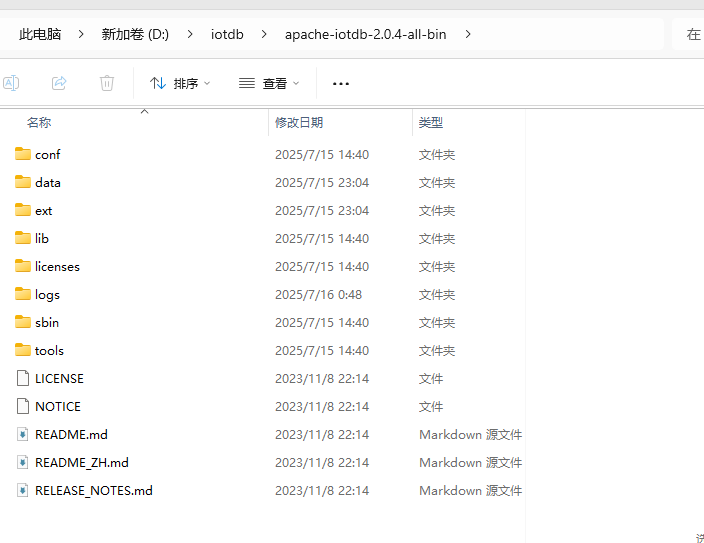The image size is (704, 543).
Task: Select the RELEASE_NOTES.md file icon
Action: pos(23,490)
